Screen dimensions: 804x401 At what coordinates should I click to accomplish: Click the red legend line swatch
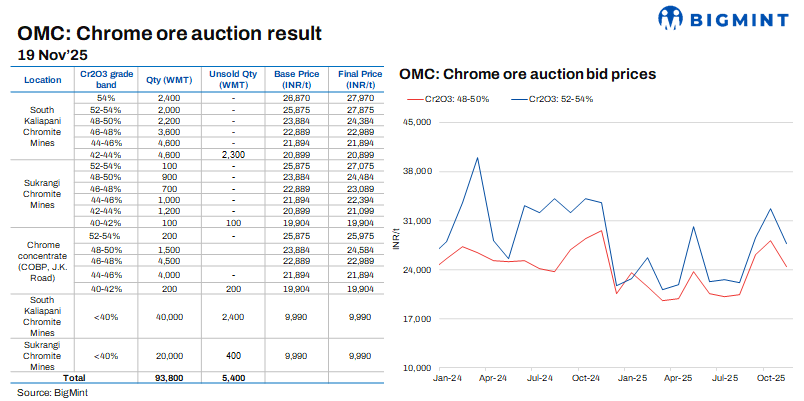414,100
